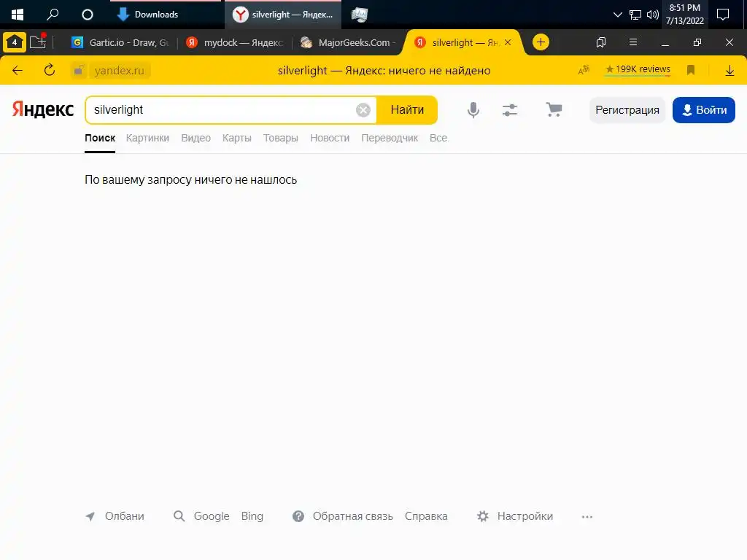Click the Войти login button
This screenshot has width=747, height=560.
coord(704,110)
